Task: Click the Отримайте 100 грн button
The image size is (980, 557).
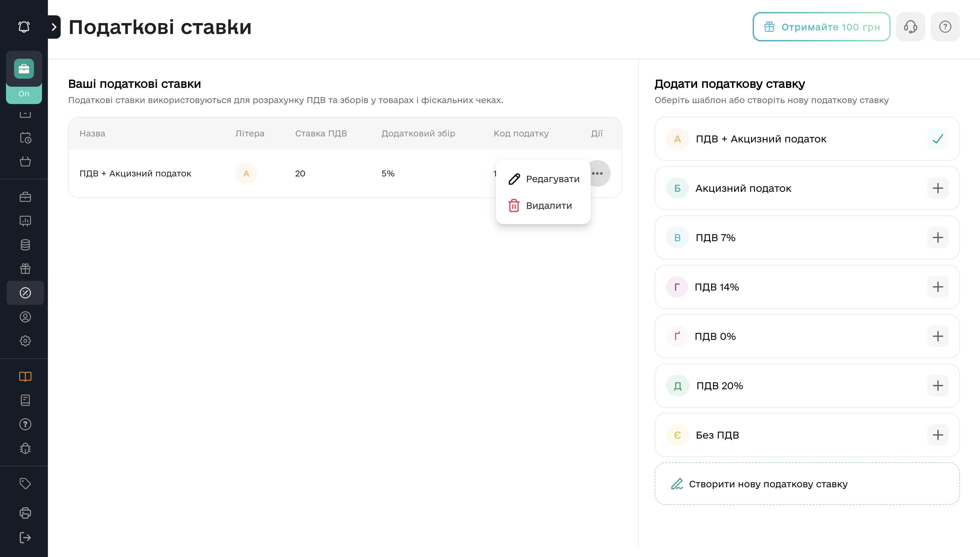Action: (x=821, y=27)
